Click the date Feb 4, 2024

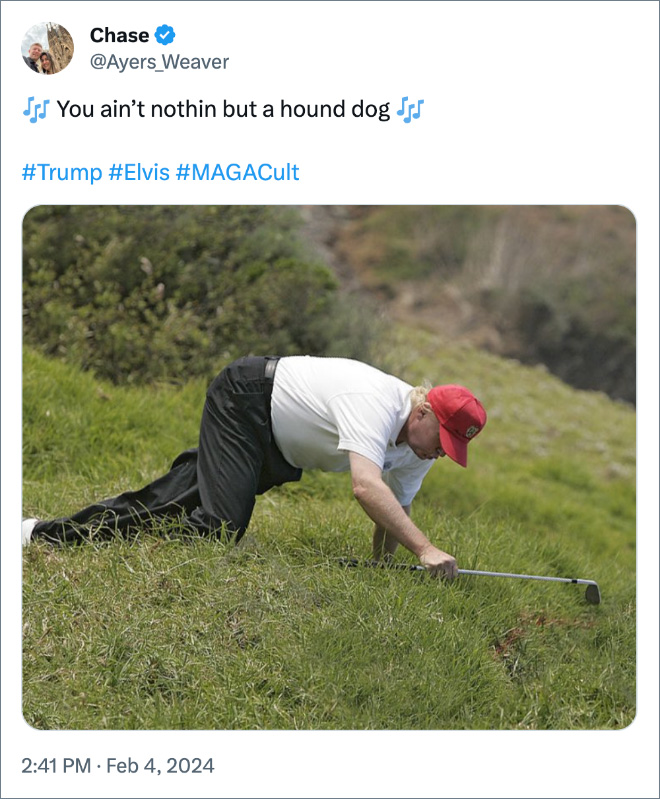[x=159, y=767]
